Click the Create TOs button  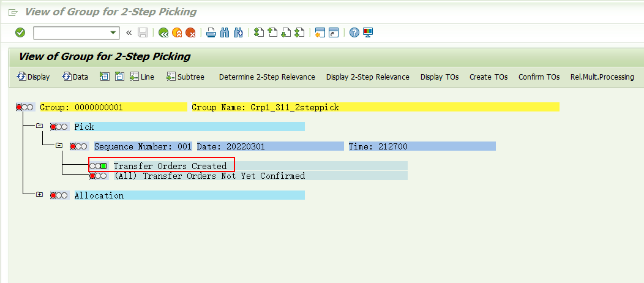tap(489, 77)
